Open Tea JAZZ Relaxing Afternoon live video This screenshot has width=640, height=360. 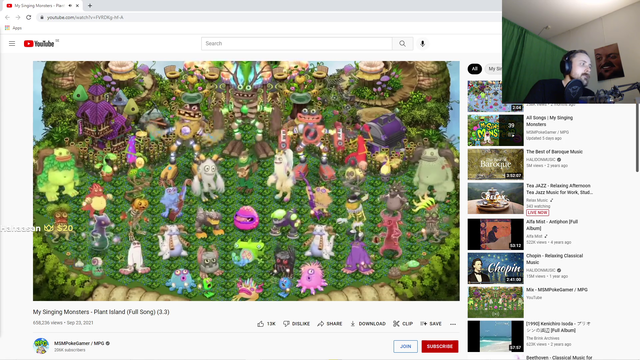[x=495, y=198]
